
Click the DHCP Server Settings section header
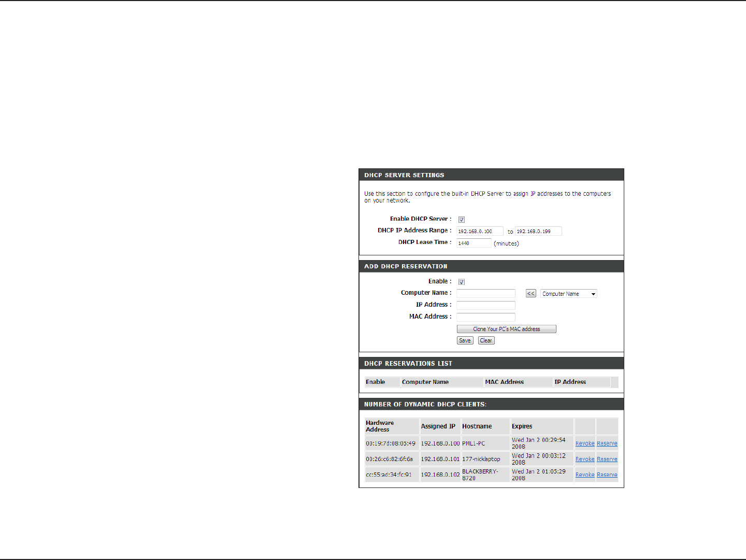(x=491, y=175)
